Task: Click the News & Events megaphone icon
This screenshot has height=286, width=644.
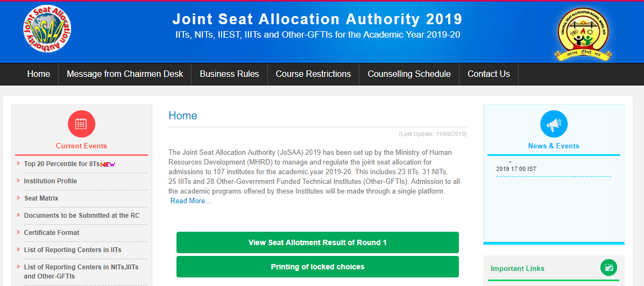Action: (x=554, y=124)
